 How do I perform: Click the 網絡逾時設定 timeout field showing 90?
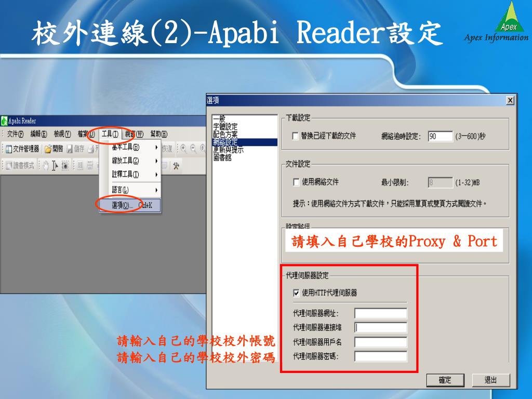(x=440, y=137)
